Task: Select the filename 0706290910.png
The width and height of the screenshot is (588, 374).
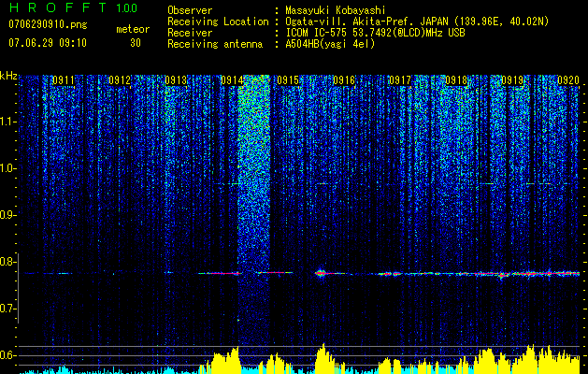Action: [48, 25]
